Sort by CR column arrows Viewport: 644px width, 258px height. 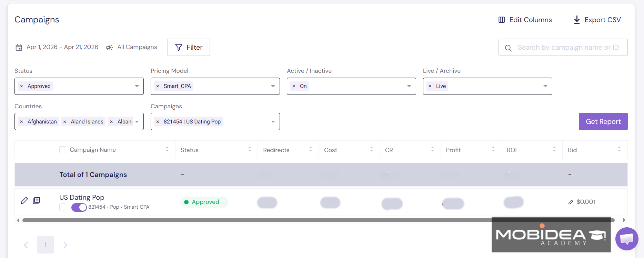[x=433, y=149]
